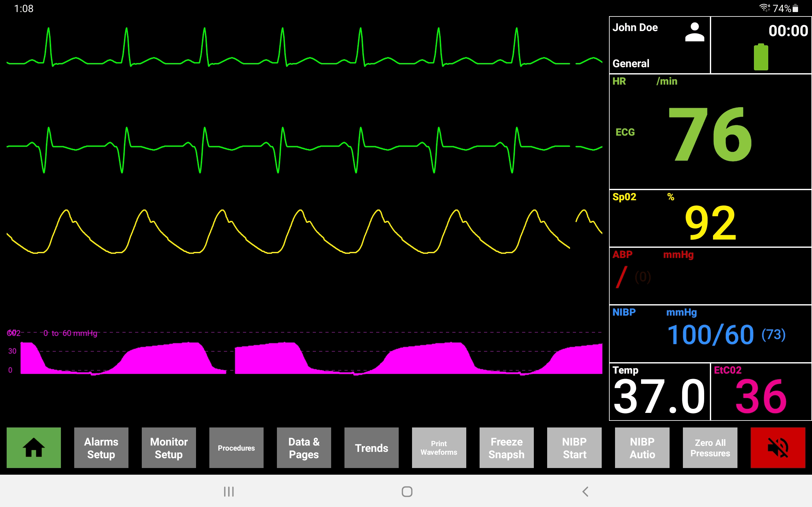Tap the green Home icon in the toolbar
This screenshot has height=507, width=812.
pyautogui.click(x=33, y=448)
